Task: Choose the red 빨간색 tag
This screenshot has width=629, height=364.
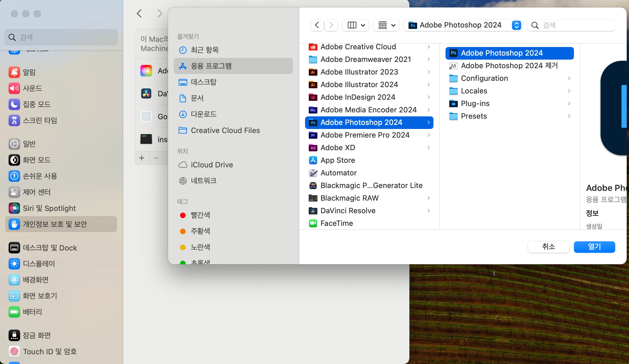Action: 200,215
